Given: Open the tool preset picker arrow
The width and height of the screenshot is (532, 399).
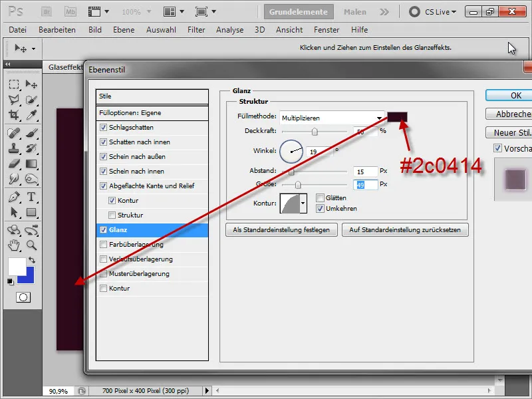Looking at the screenshot, I should point(33,49).
